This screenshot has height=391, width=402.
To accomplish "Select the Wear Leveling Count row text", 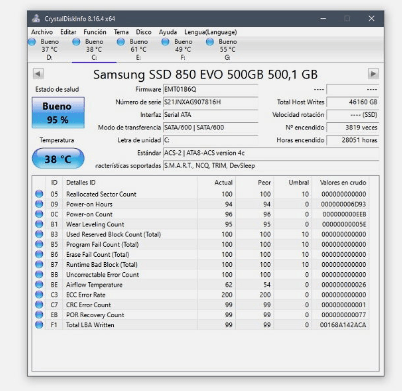I will click(95, 224).
